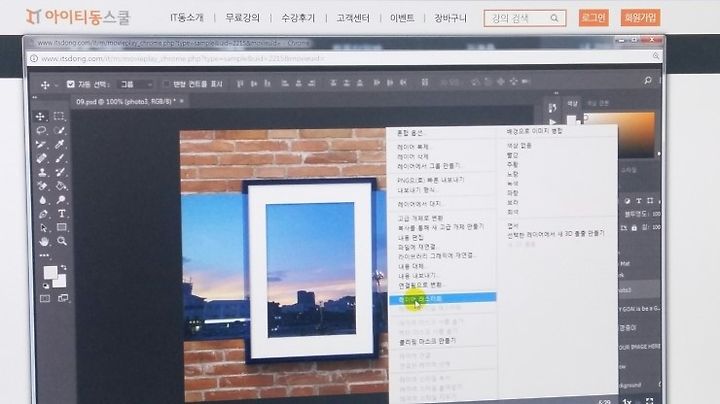
Task: Click the Photoshop search magnifier icon
Action: tap(647, 80)
